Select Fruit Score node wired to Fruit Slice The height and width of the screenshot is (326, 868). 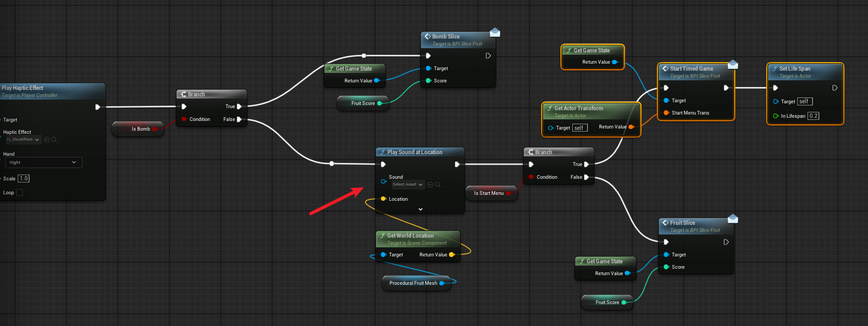pyautogui.click(x=607, y=302)
